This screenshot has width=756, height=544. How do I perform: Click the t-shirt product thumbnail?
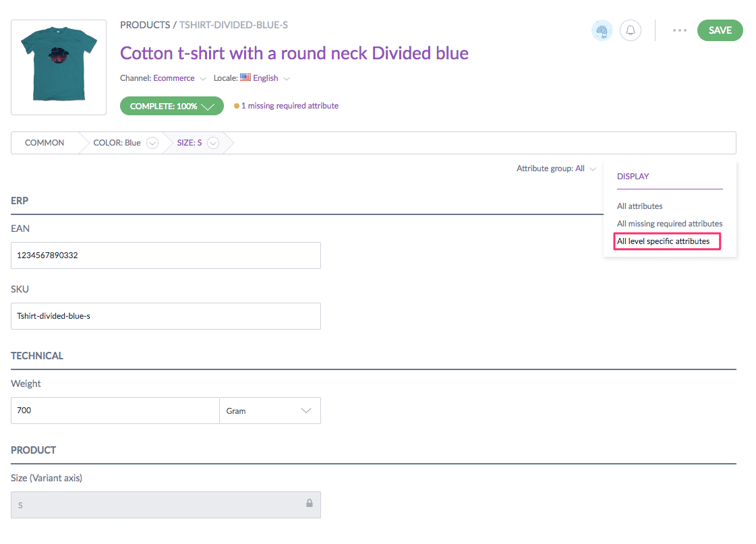click(59, 67)
